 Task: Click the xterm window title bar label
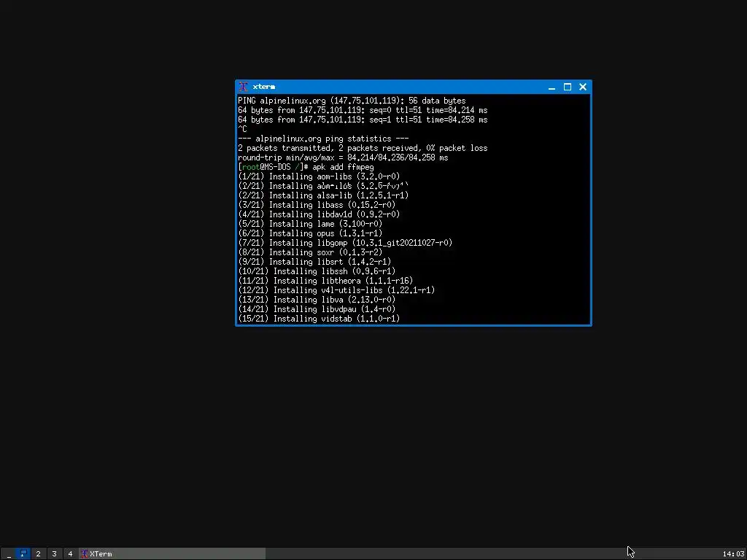(x=264, y=87)
